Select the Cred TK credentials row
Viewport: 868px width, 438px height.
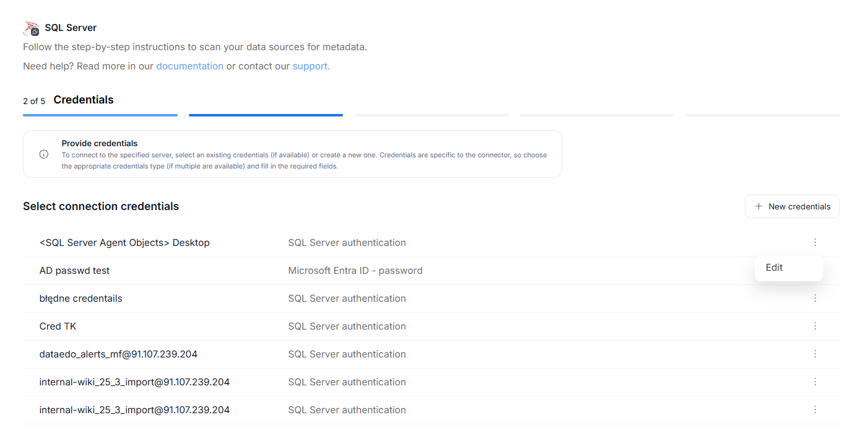point(58,326)
